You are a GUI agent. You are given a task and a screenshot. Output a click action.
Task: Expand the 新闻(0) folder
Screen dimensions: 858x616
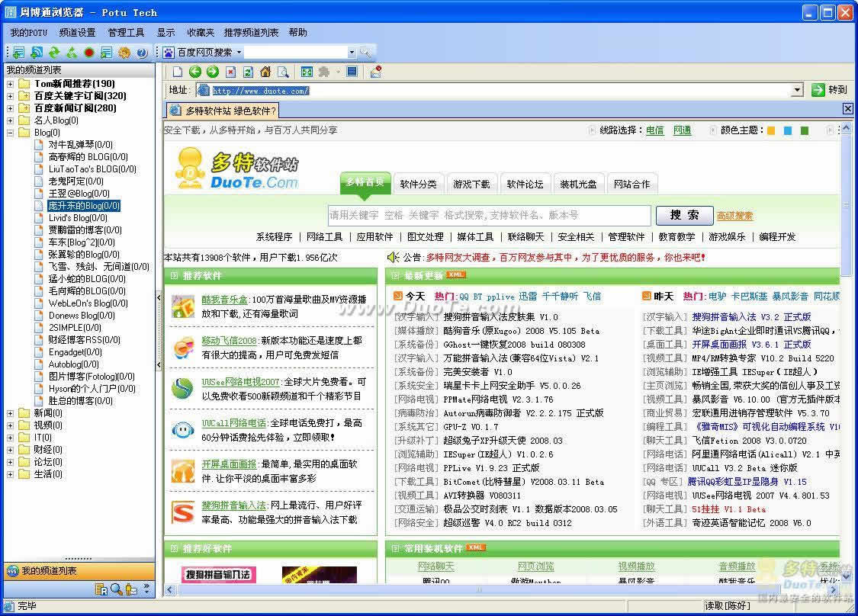tap(11, 413)
